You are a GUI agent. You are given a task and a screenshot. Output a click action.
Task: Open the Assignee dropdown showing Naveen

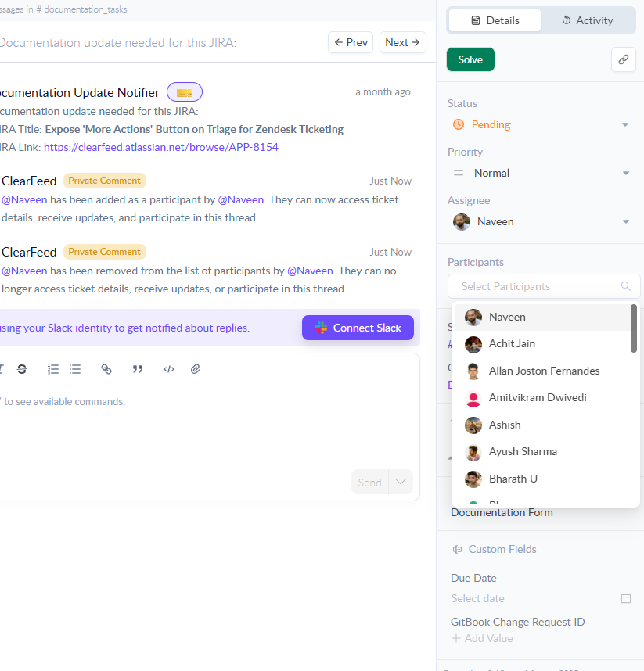click(x=624, y=222)
